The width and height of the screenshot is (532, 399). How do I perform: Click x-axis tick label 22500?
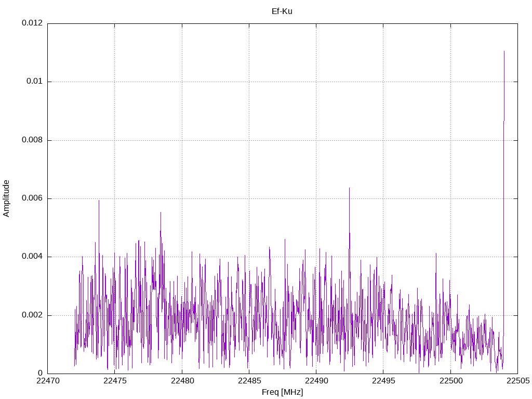(x=451, y=381)
